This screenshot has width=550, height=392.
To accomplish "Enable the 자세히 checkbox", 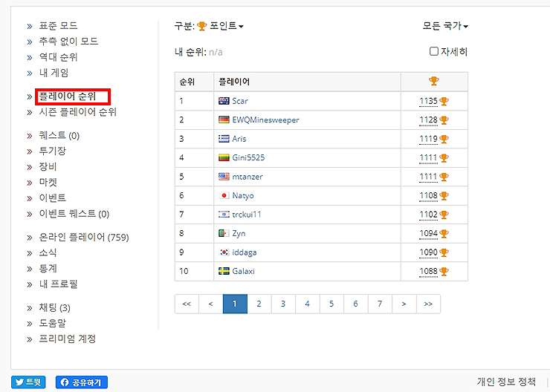I will click(434, 51).
